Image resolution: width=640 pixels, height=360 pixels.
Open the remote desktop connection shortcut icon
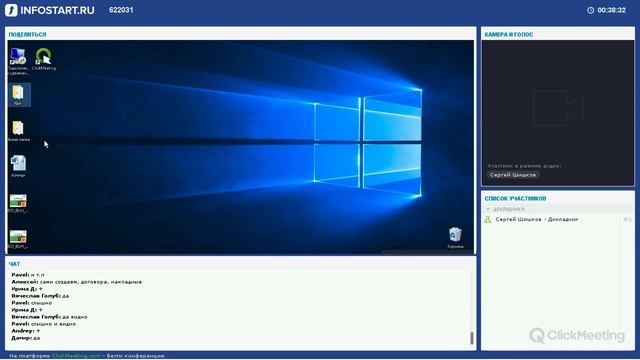click(x=18, y=61)
